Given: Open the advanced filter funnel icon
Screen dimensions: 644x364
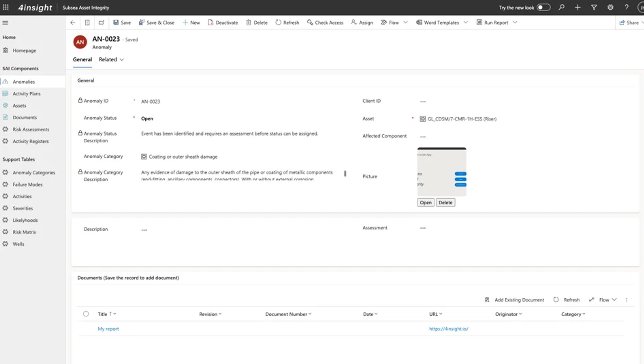Looking at the screenshot, I should [594, 7].
